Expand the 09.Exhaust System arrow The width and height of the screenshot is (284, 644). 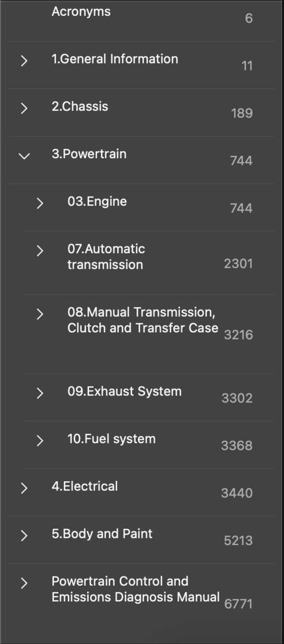[40, 393]
